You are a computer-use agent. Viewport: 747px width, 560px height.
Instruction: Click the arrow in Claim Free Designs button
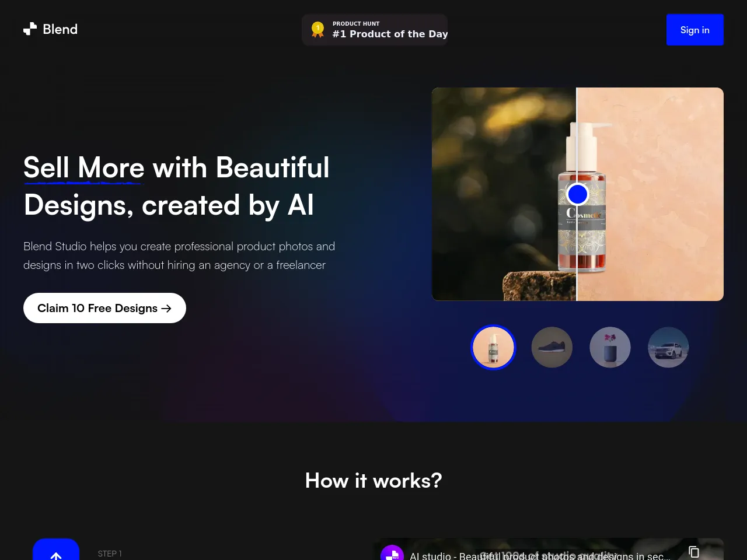[x=166, y=309]
